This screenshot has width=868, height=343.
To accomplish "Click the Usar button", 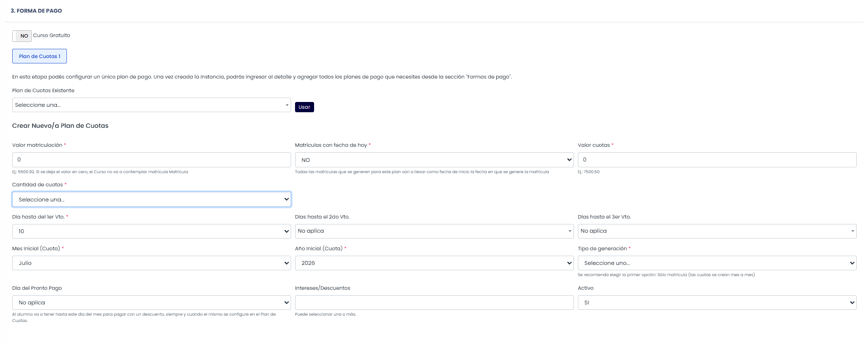I will 304,107.
